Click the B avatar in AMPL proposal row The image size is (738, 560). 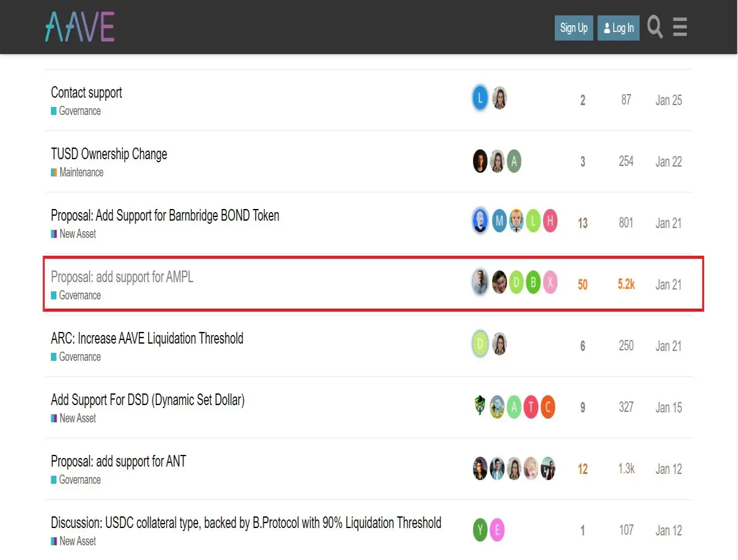[x=533, y=283]
